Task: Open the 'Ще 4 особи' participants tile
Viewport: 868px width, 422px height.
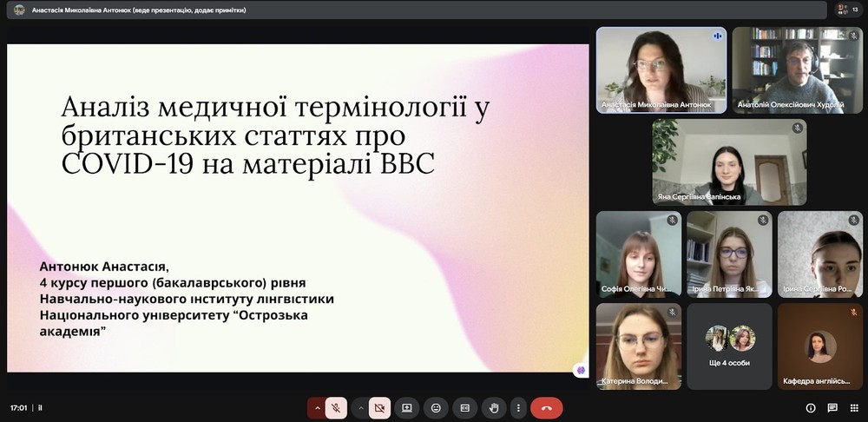Action: [x=729, y=346]
